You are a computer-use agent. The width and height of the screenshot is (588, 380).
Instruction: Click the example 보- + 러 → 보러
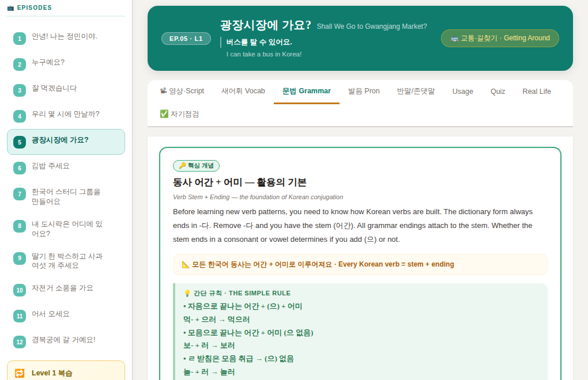[x=209, y=345]
